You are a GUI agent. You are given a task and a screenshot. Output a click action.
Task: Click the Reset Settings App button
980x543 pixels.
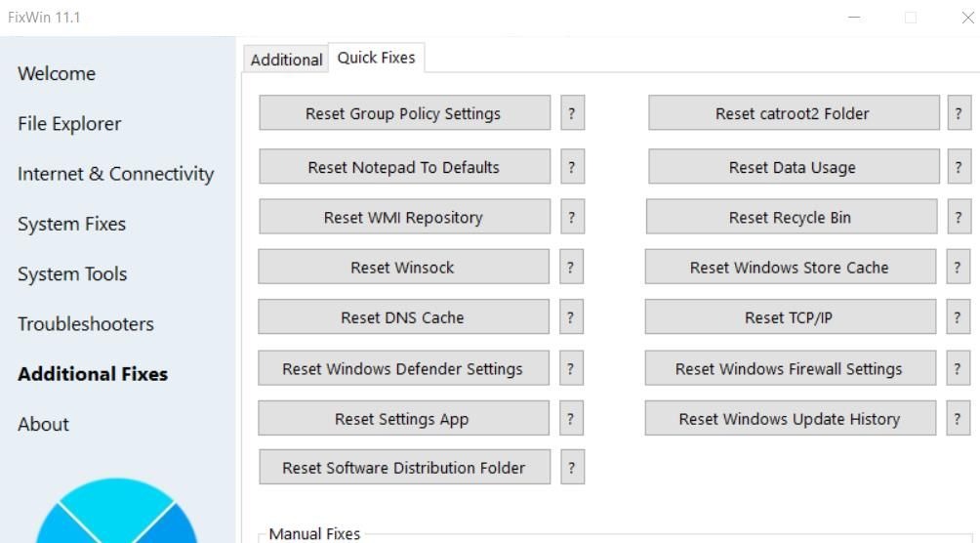point(403,419)
